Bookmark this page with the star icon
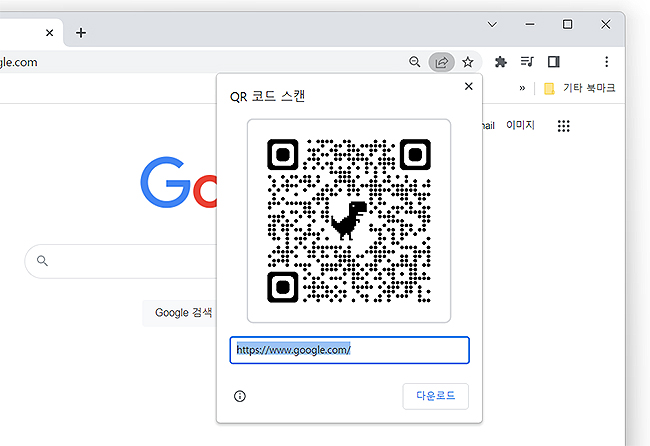This screenshot has width=650, height=446. point(468,62)
